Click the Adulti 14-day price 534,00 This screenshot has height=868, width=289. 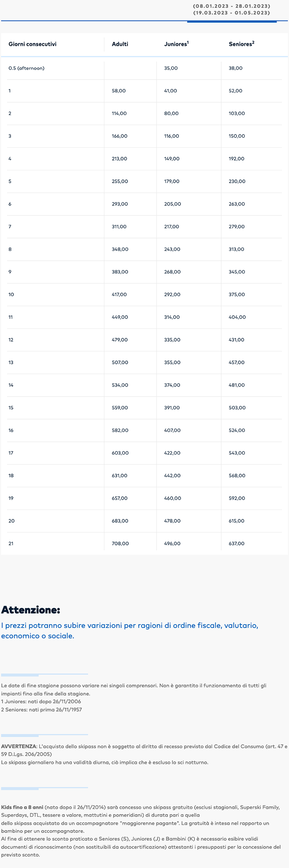[x=120, y=385]
